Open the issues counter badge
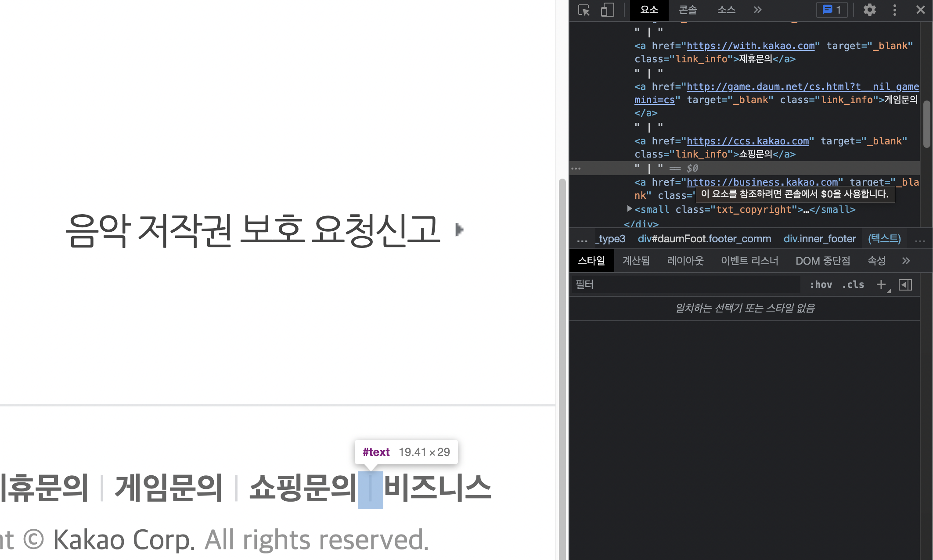 (832, 10)
